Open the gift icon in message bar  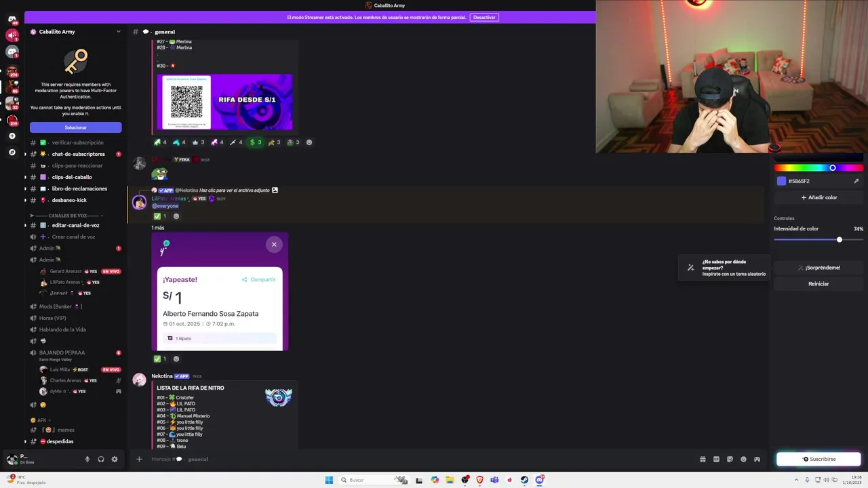[703, 459]
